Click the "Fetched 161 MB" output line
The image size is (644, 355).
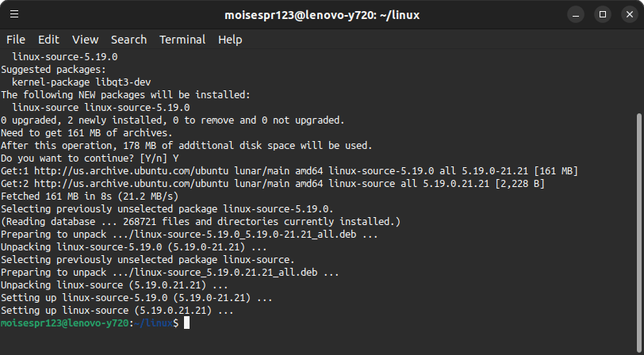pos(90,197)
